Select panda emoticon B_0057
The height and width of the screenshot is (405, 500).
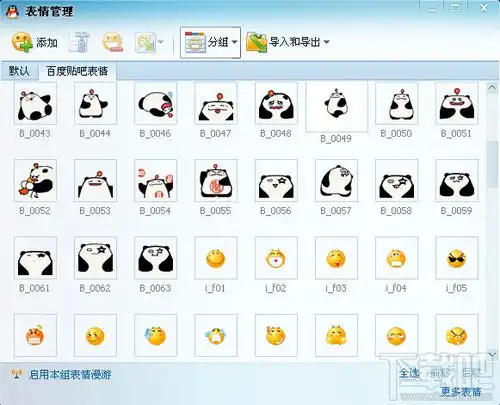click(x=337, y=181)
